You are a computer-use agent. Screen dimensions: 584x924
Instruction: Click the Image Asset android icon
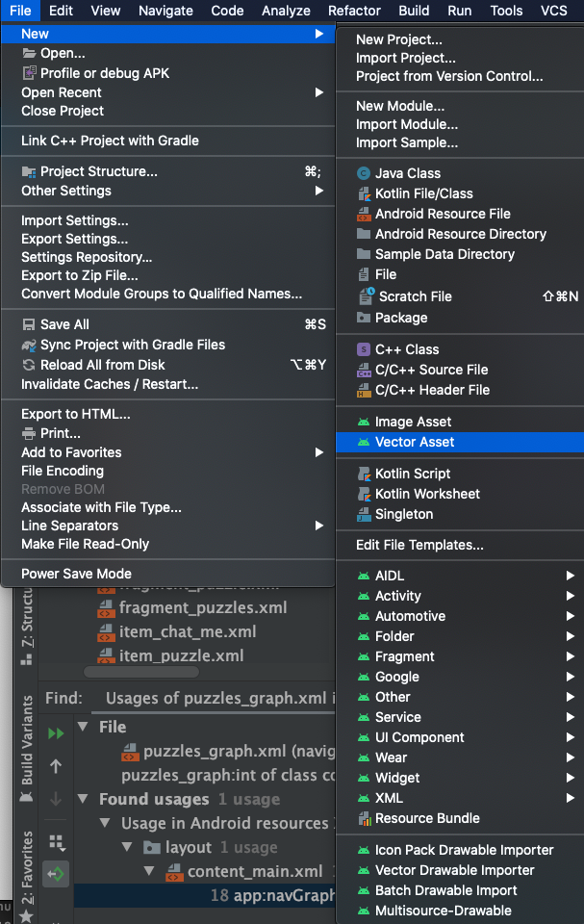(363, 422)
